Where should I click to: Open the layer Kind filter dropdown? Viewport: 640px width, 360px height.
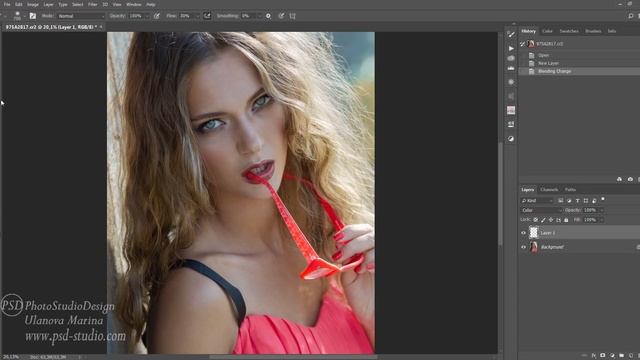(x=537, y=200)
